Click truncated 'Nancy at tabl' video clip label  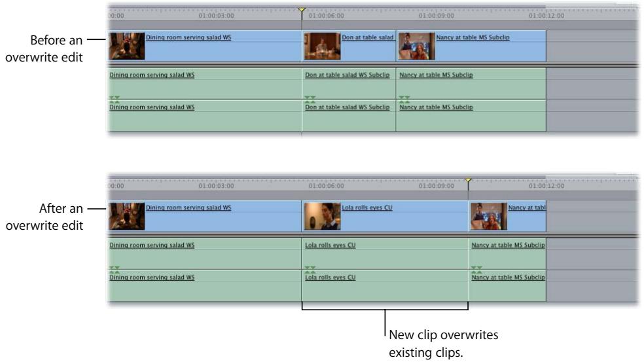click(x=527, y=208)
